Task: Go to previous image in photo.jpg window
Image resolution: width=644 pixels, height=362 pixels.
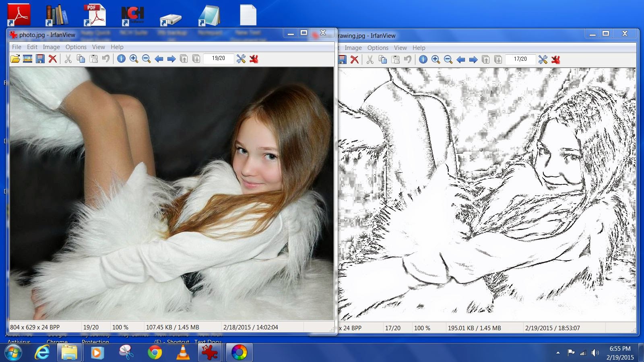Action: pos(159,59)
